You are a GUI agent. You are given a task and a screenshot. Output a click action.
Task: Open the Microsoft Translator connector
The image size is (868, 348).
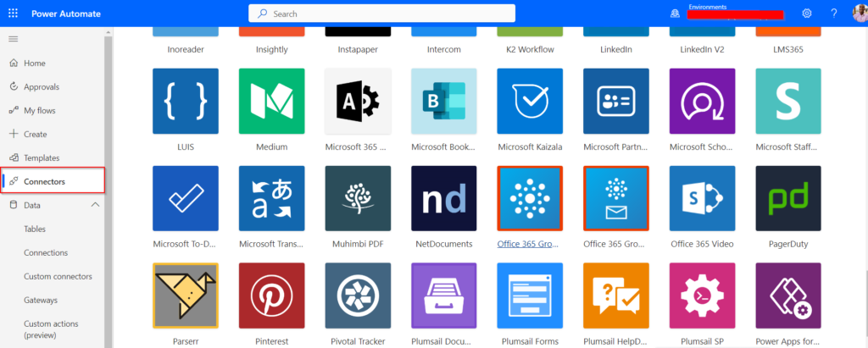271,198
